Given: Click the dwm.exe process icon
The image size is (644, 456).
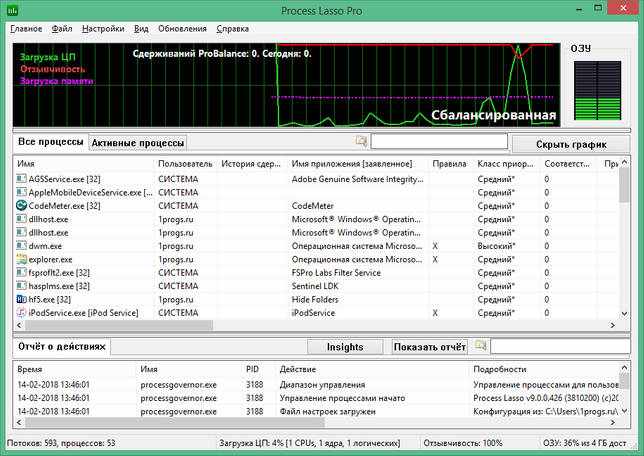Looking at the screenshot, I should click(21, 246).
